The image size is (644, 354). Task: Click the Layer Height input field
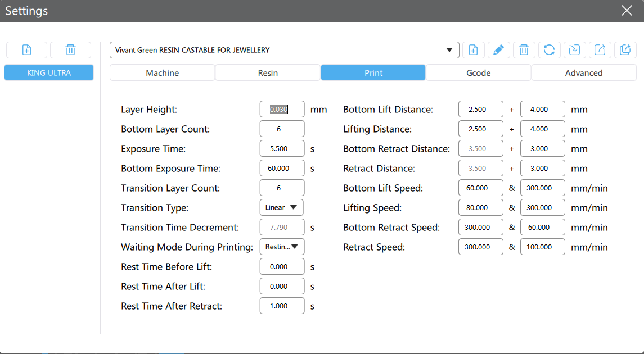pyautogui.click(x=282, y=110)
